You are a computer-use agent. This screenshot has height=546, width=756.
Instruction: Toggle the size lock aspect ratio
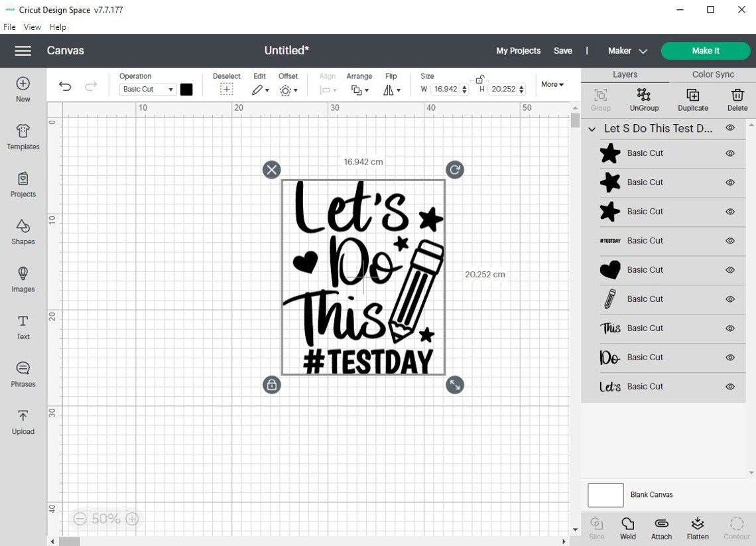pos(479,78)
